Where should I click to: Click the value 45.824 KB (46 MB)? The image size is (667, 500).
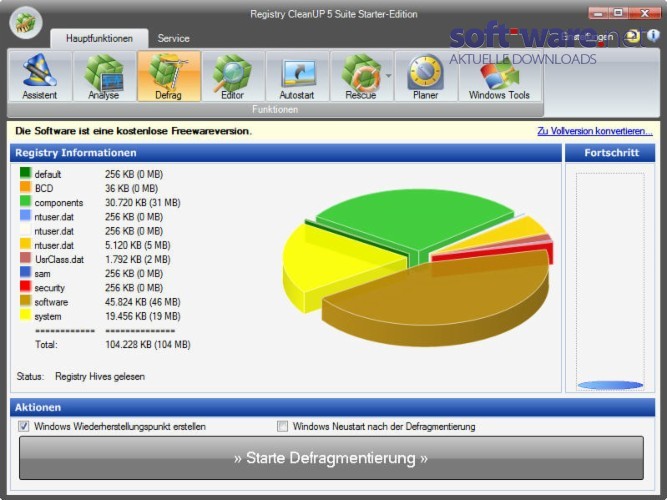tap(143, 302)
